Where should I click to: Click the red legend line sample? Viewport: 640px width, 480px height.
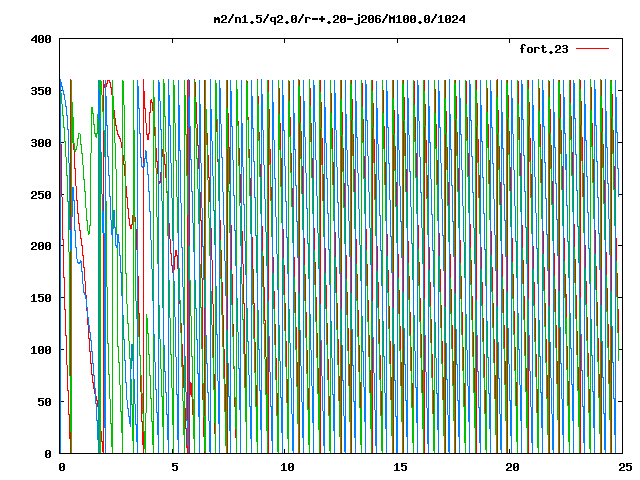pyautogui.click(x=592, y=49)
